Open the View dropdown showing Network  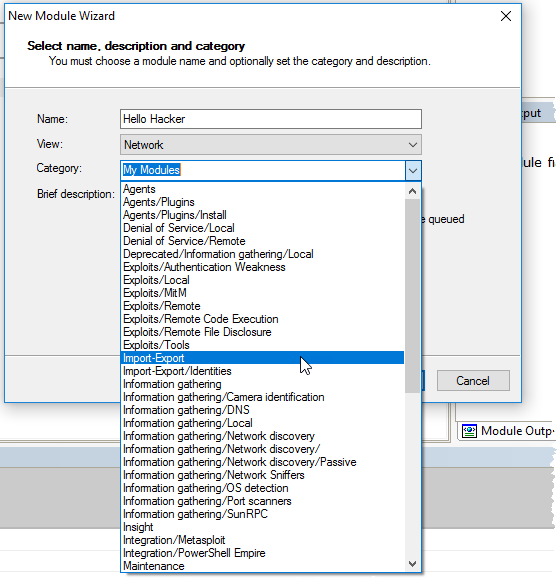click(x=271, y=145)
